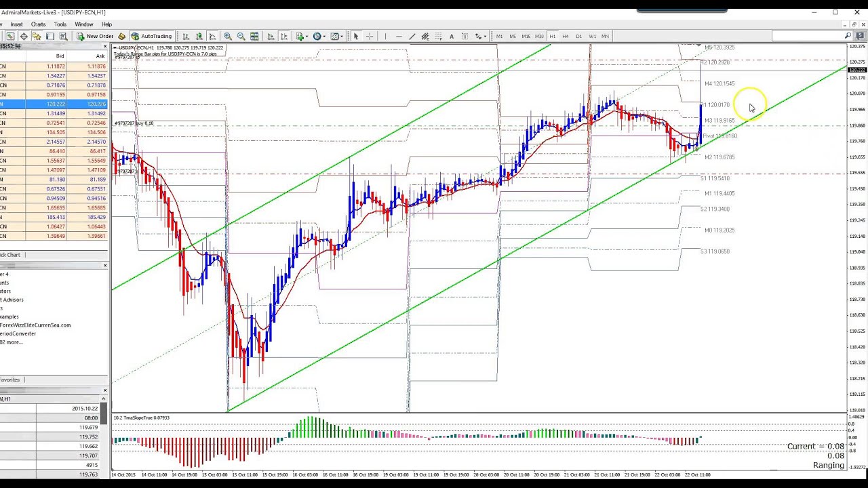The height and width of the screenshot is (488, 868).
Task: Select the Expert Advisors tree item
Action: [x=12, y=300]
